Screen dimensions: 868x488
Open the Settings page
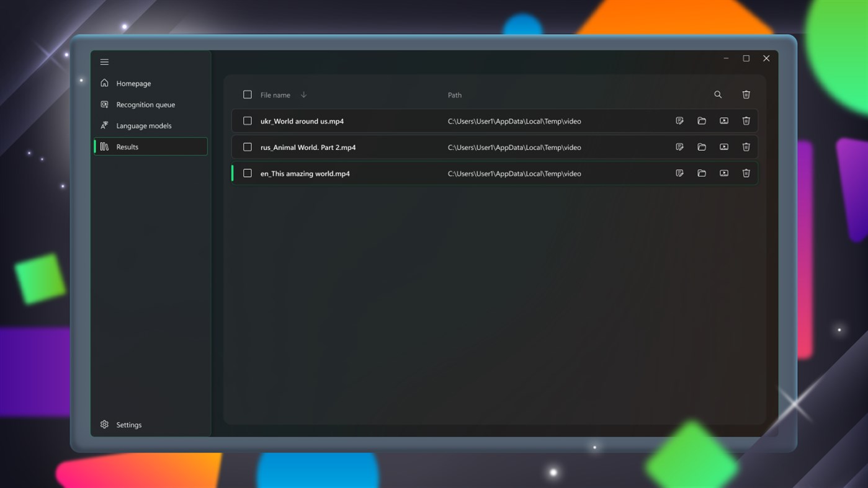coord(128,424)
